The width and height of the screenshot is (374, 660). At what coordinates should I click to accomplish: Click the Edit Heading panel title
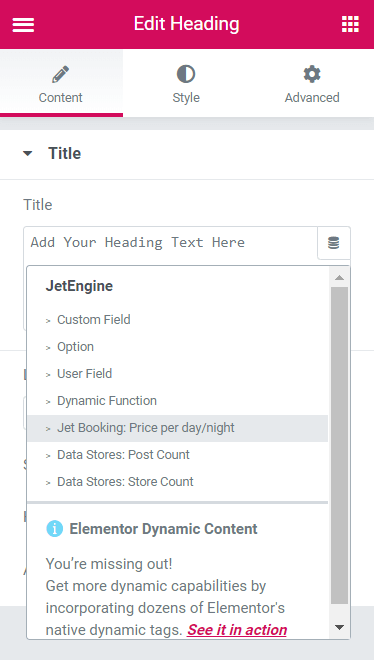pos(186,24)
